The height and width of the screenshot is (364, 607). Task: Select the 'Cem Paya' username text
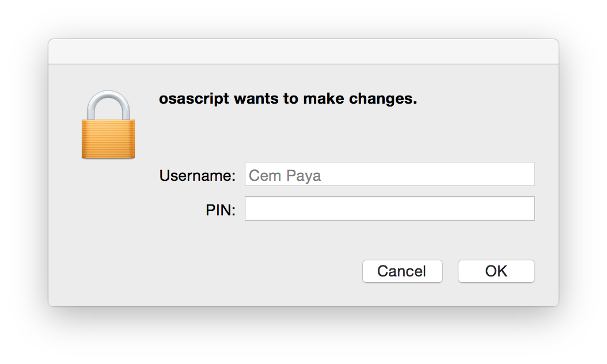284,175
